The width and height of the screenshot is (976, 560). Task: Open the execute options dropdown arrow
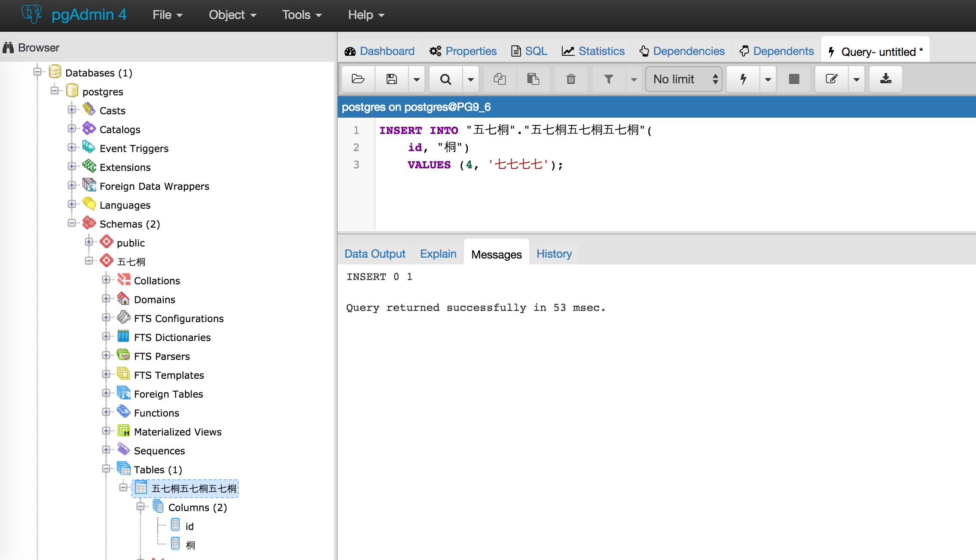click(x=768, y=79)
